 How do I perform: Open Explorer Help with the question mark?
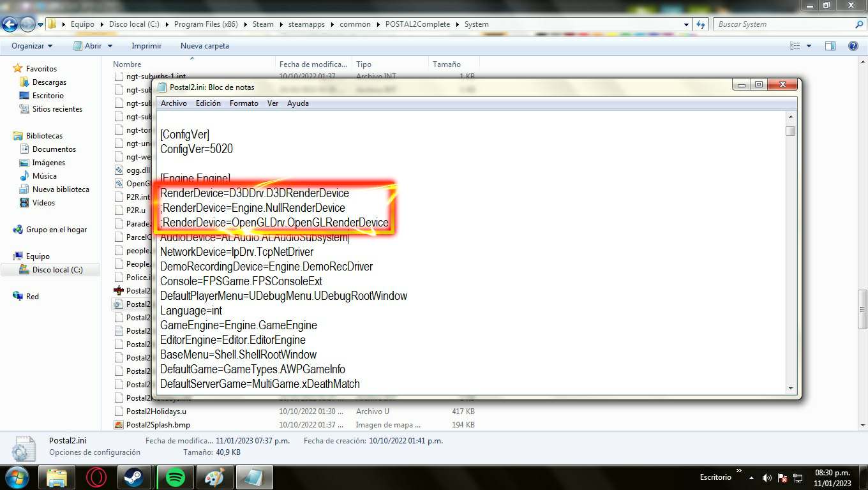[853, 46]
